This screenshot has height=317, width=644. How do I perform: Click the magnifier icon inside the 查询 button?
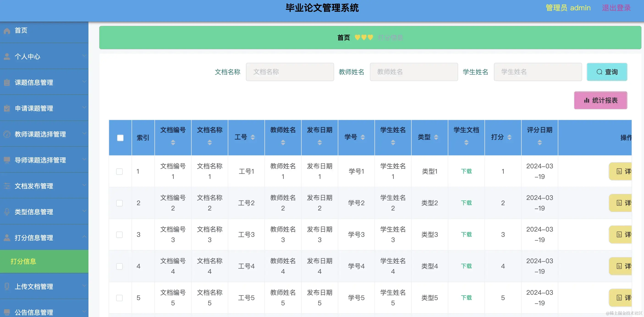click(x=600, y=72)
